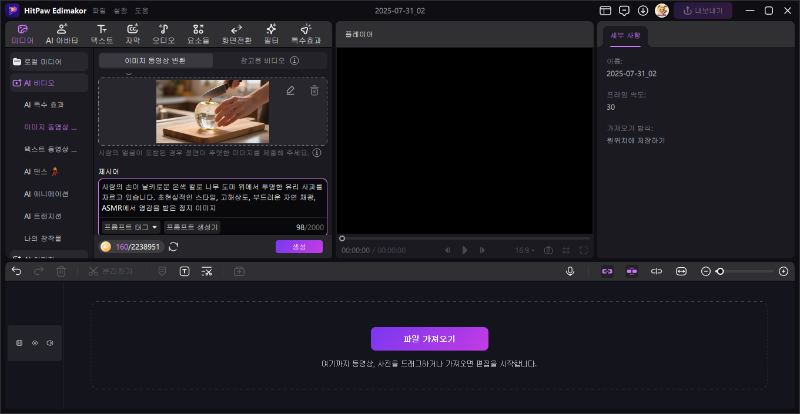This screenshot has height=414, width=800.
Task: Click the user avatar in title bar
Action: pyautogui.click(x=662, y=11)
